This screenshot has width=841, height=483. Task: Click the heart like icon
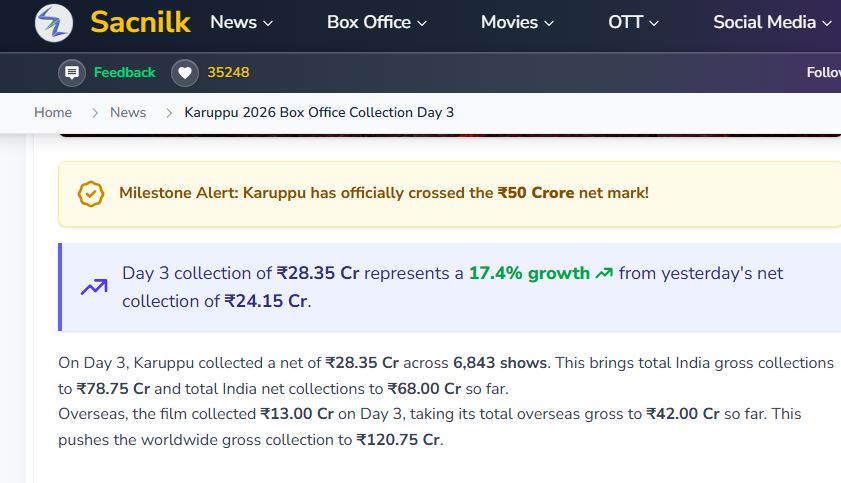click(185, 72)
